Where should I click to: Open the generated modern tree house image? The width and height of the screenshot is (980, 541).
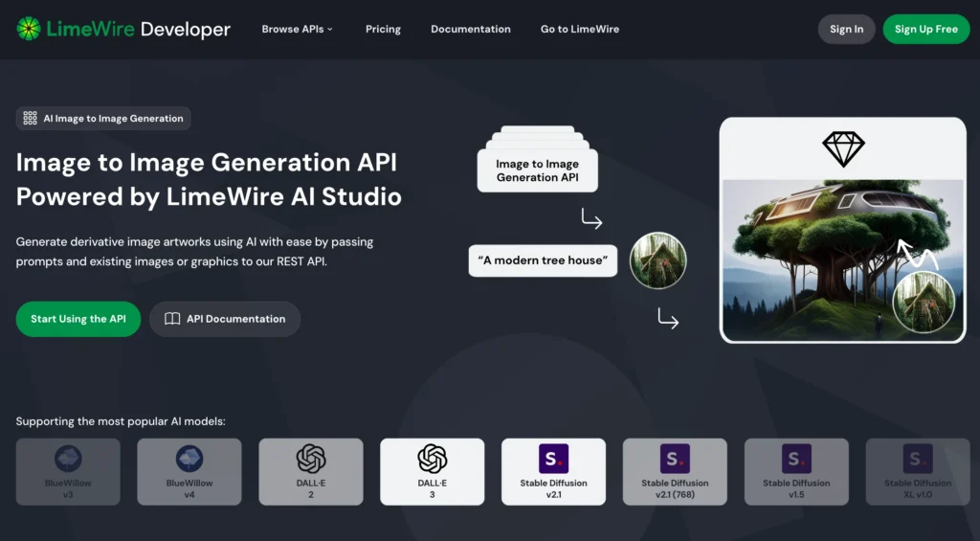tap(842, 259)
